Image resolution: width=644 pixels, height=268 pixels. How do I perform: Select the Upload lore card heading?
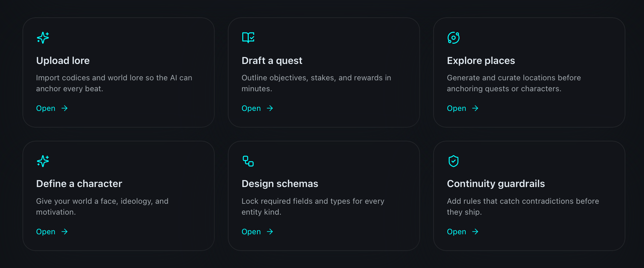tap(63, 60)
